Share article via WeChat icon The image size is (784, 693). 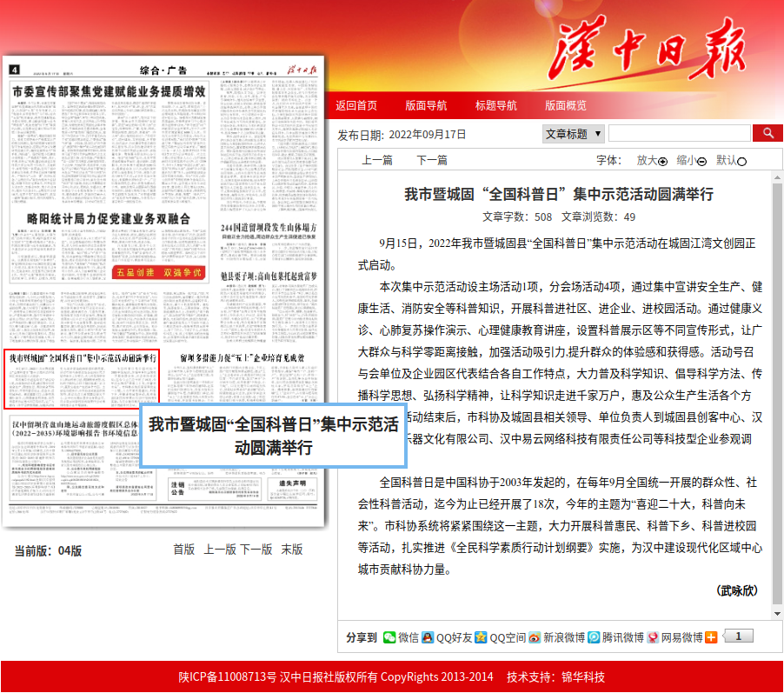tap(389, 637)
